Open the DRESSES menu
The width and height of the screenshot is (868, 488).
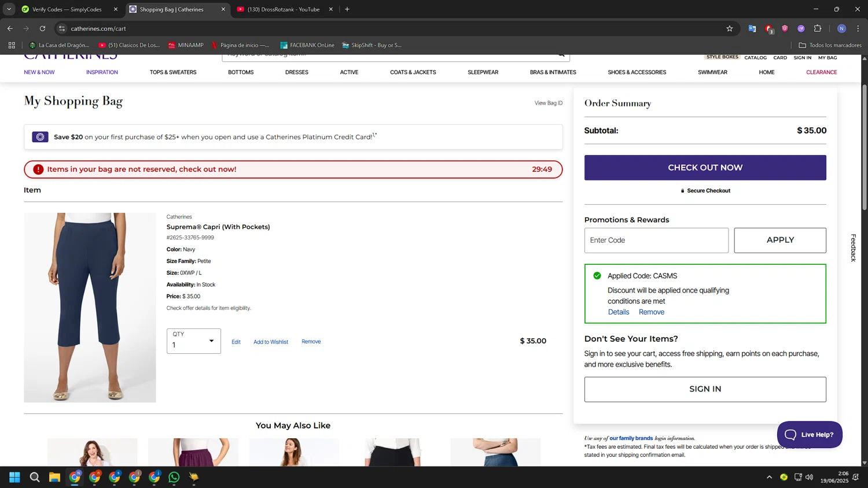click(x=297, y=72)
